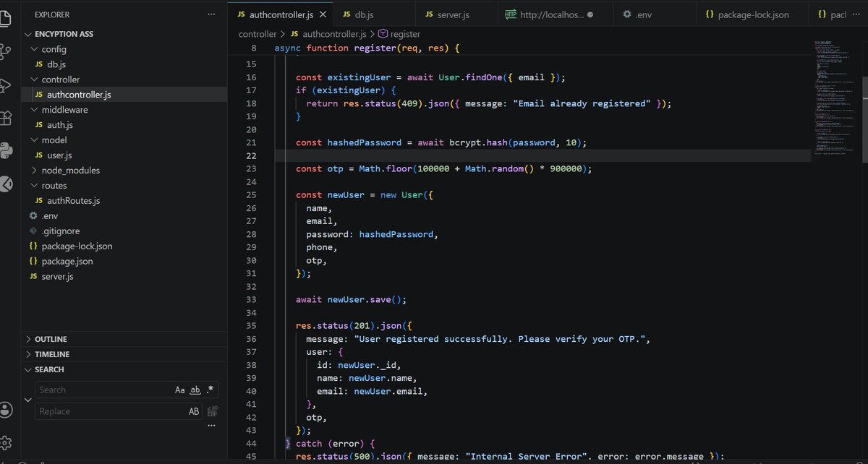Open server.js in the file tree
The image size is (868, 464).
point(124,277)
